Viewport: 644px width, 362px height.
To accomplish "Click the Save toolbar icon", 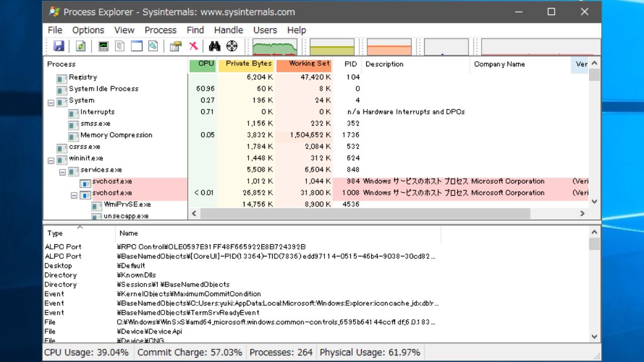I will [59, 46].
